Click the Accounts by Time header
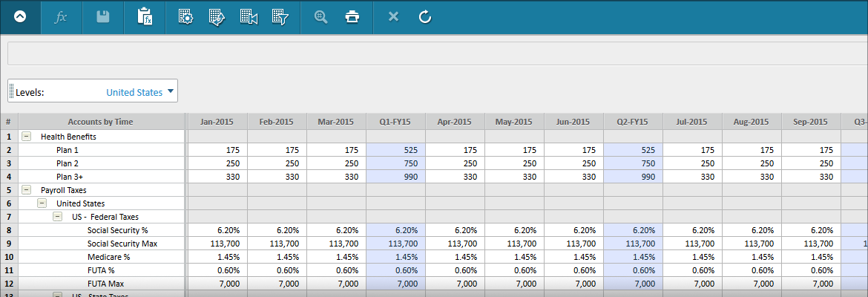The image size is (868, 297). 101,122
